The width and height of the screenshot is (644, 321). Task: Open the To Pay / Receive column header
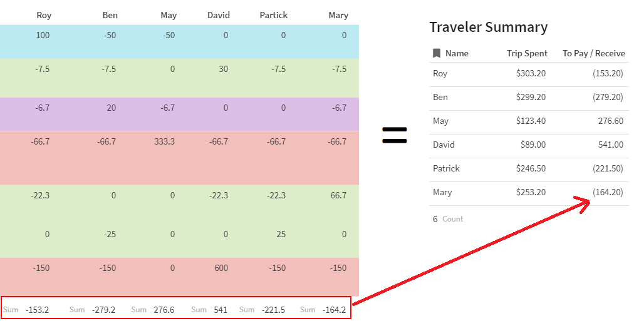(593, 53)
